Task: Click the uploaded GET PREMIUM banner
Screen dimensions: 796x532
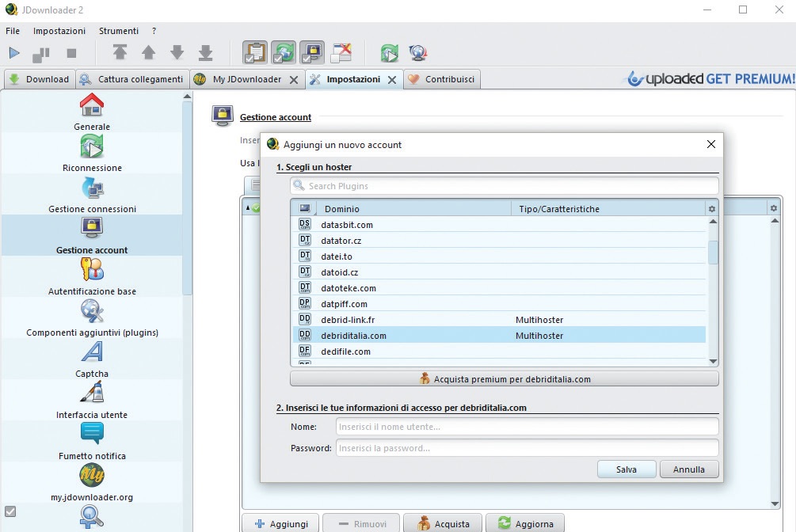Action: 710,78
